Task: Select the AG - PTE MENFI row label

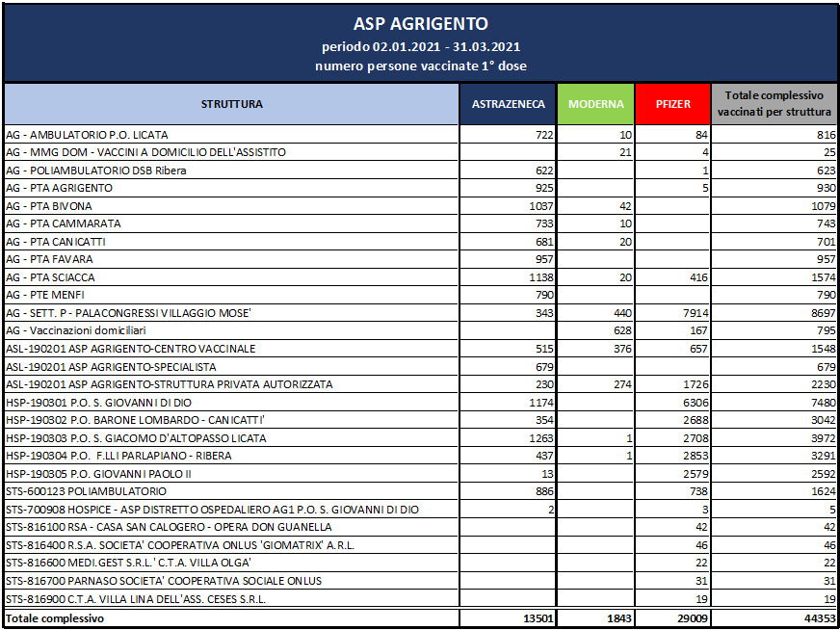Action: 45,295
